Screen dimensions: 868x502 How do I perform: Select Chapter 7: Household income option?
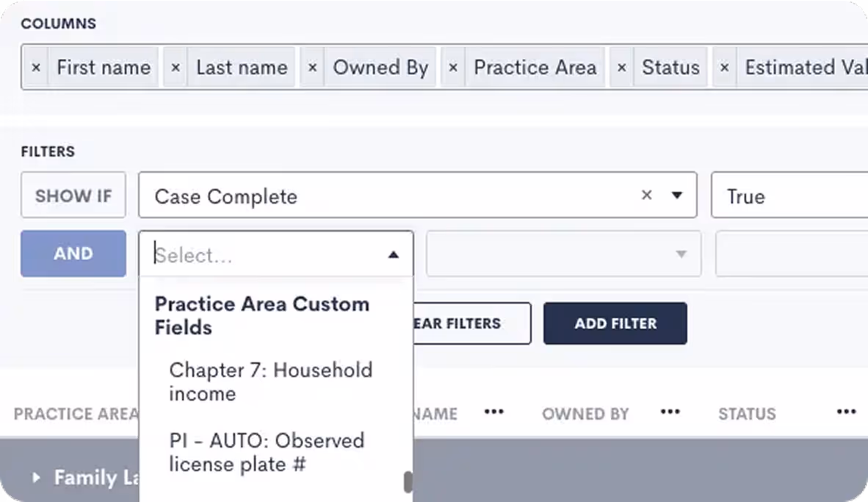point(271,381)
